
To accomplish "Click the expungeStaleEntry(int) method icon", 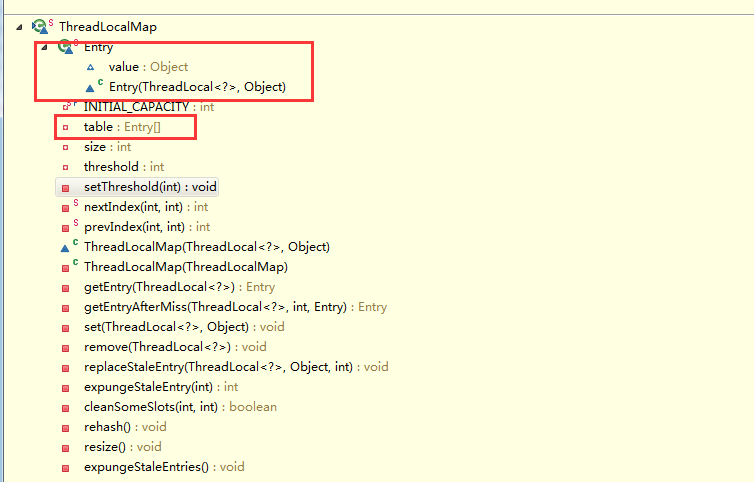I will click(65, 388).
